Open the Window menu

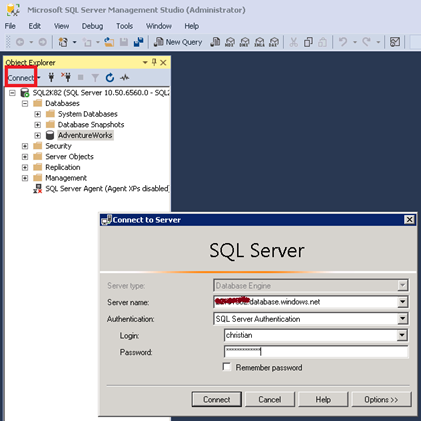click(x=159, y=26)
